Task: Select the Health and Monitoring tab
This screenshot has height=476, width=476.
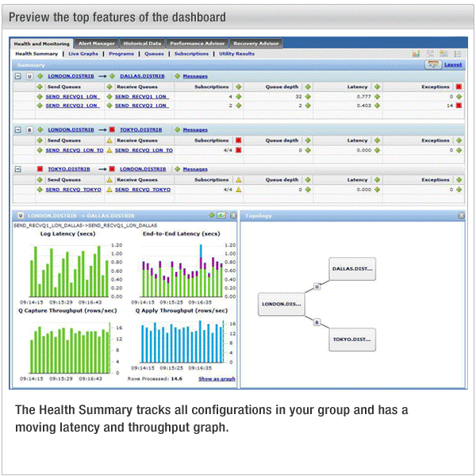Action: tap(41, 44)
